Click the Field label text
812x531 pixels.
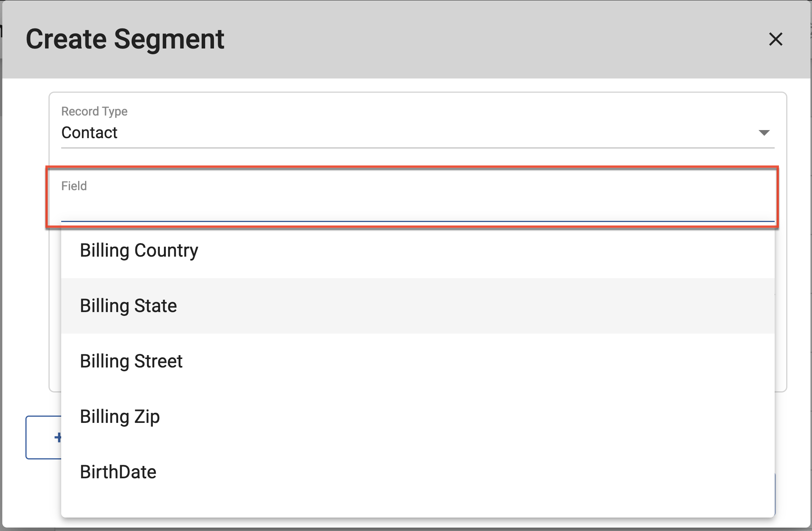[x=74, y=186]
